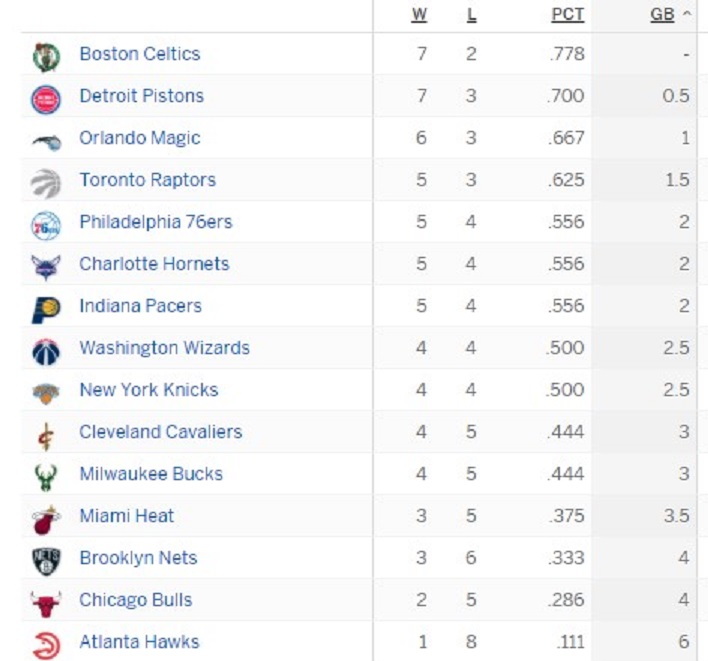Click the Boston Celtics logo
Screen dimensions: 708x661
pos(46,57)
